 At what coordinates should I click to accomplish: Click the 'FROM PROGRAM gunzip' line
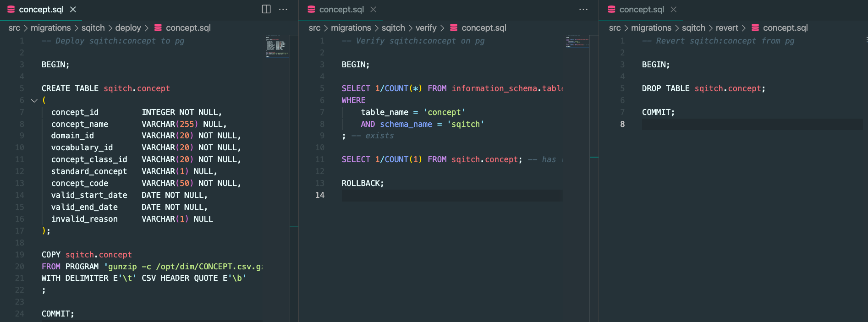coord(152,267)
